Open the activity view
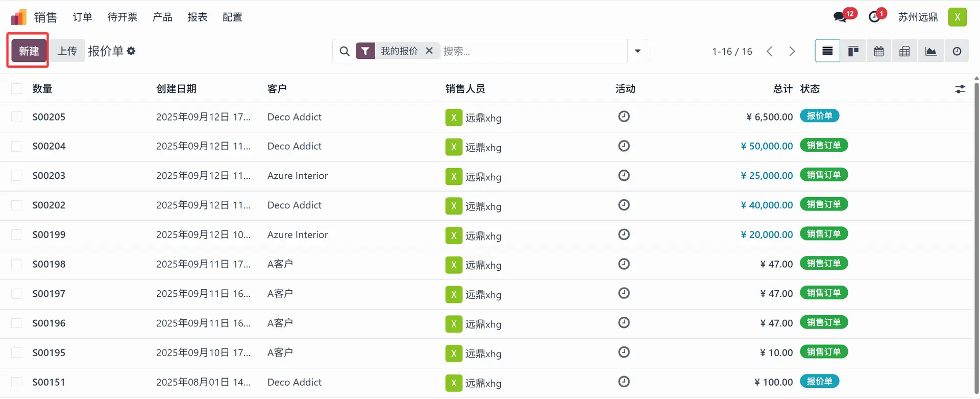980x399 pixels. pos(957,51)
